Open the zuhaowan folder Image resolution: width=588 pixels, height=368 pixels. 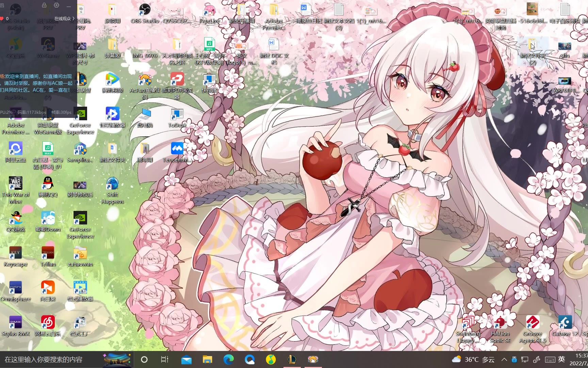[x=80, y=257]
